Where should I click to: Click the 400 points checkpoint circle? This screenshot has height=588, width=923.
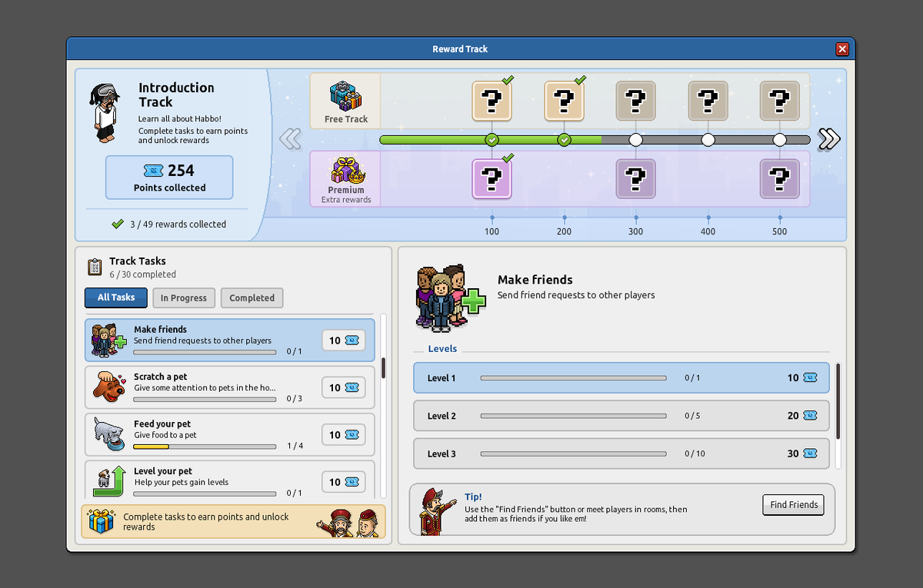coord(708,140)
